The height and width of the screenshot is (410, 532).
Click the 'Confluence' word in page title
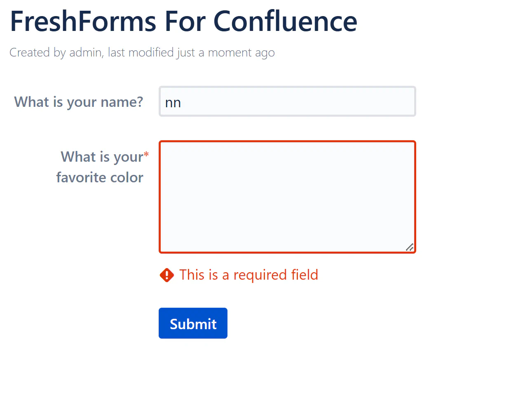tap(285, 21)
